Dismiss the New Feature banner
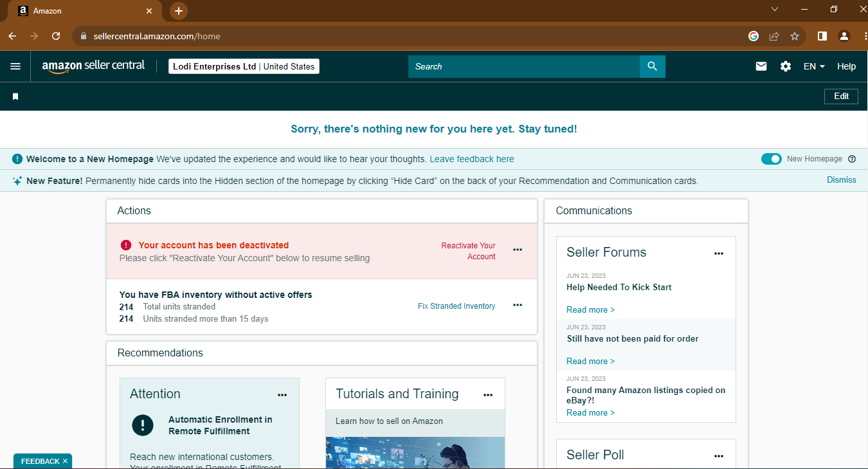The height and width of the screenshot is (469, 868). (842, 180)
